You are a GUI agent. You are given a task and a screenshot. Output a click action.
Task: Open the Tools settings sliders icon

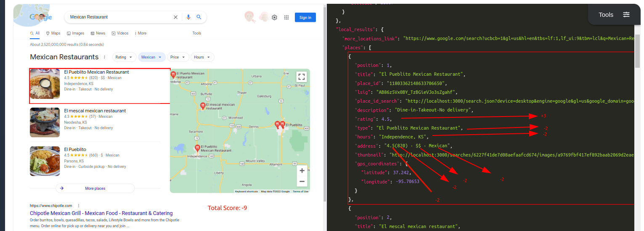click(626, 15)
